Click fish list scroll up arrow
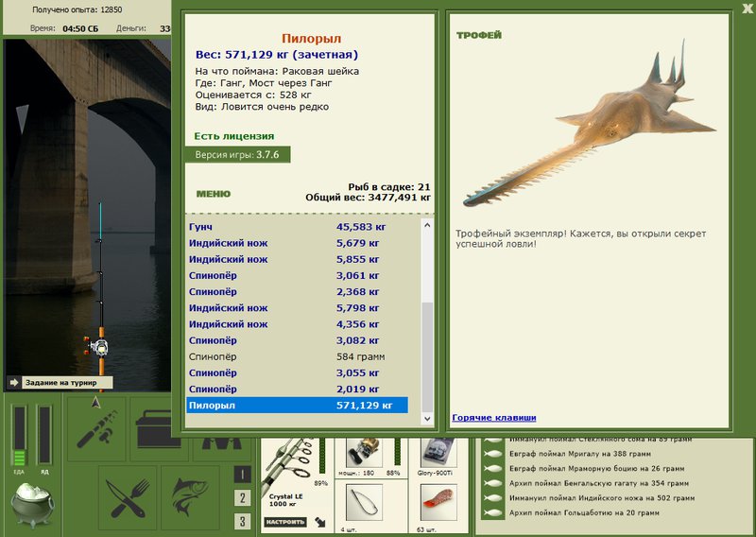Image resolution: width=756 pixels, height=537 pixels. click(x=428, y=225)
